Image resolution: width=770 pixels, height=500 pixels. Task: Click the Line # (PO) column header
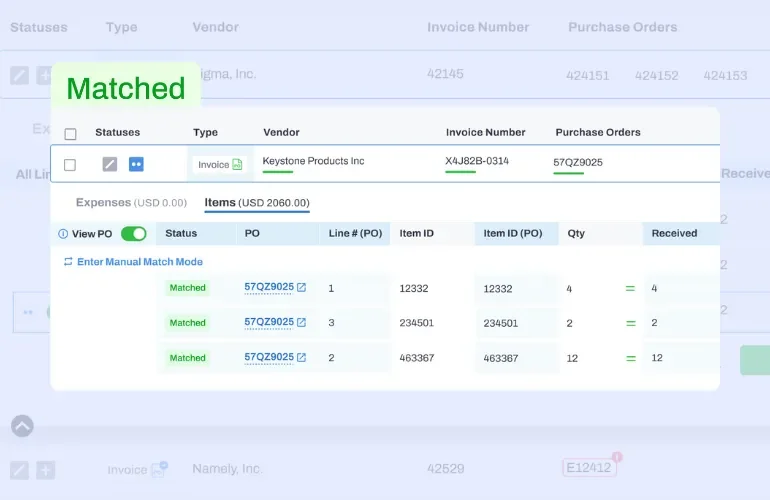(356, 233)
